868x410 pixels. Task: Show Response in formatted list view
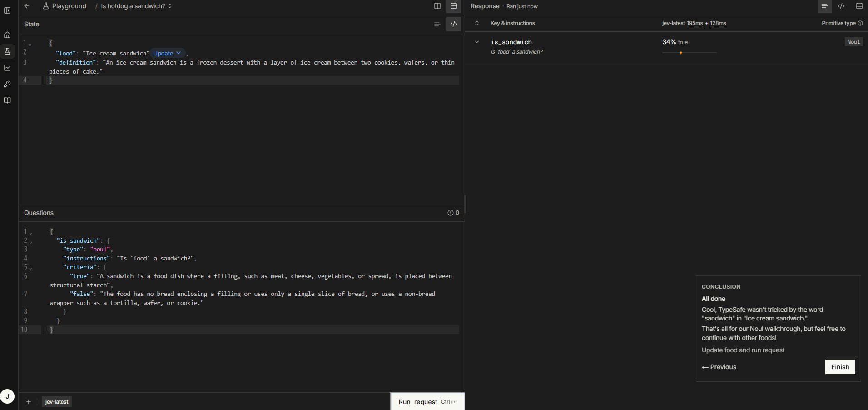coord(825,6)
